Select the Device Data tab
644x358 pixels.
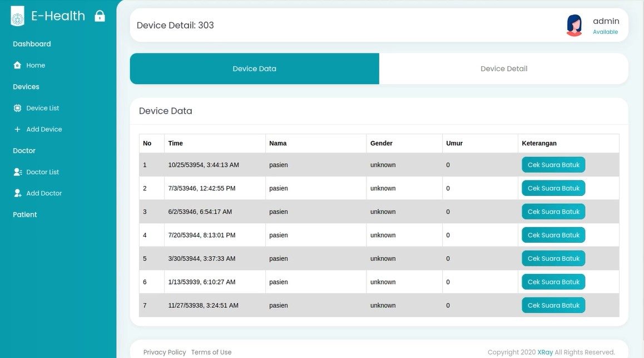[254, 68]
